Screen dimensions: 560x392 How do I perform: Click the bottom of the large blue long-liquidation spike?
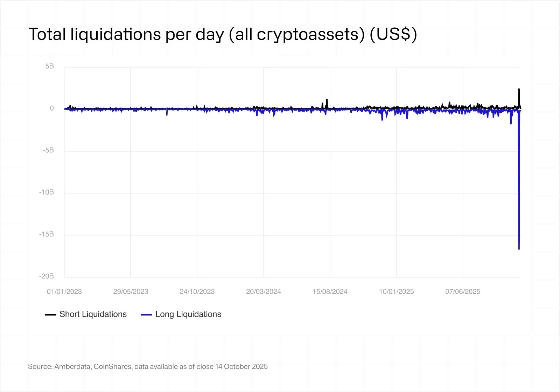tap(519, 248)
